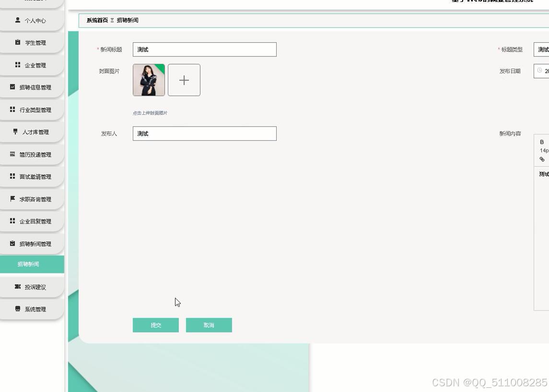Click the 系统管理 icon
Viewport: 549px width, 392px height.
18,309
